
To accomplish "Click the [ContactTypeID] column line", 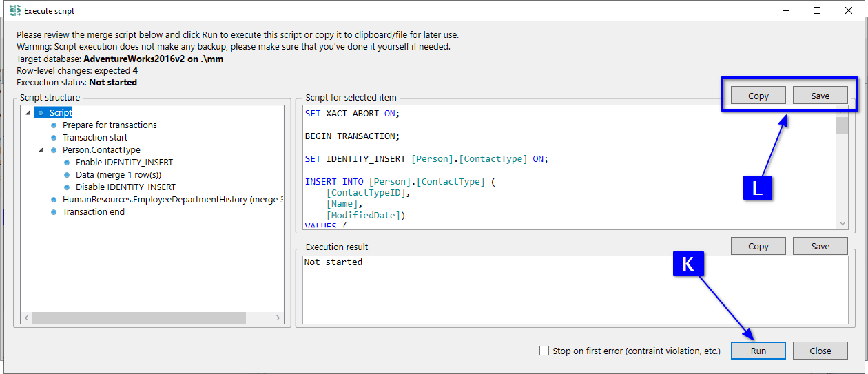I will (369, 192).
